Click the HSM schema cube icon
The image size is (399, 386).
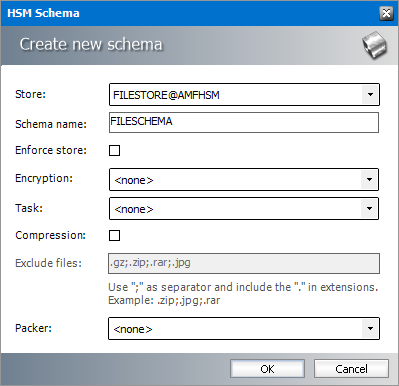tap(375, 45)
